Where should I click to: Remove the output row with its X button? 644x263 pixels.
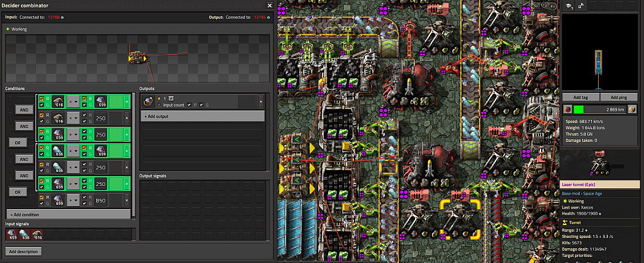click(261, 101)
